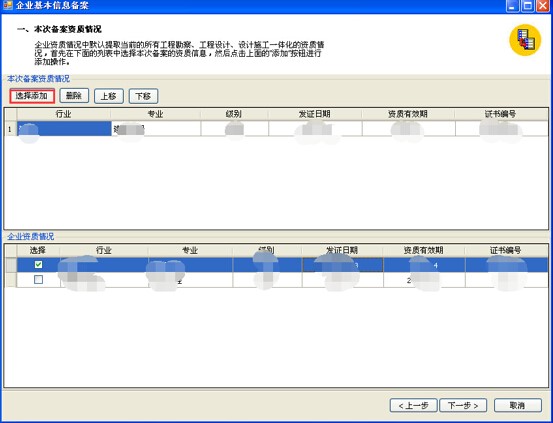
Task: Click the 删除 button
Action: (x=74, y=96)
